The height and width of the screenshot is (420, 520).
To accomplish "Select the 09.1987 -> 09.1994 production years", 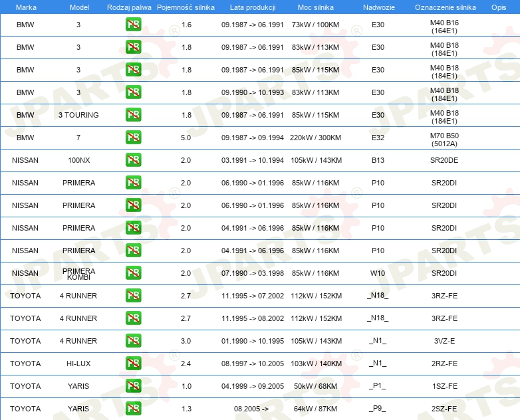I will [253, 138].
